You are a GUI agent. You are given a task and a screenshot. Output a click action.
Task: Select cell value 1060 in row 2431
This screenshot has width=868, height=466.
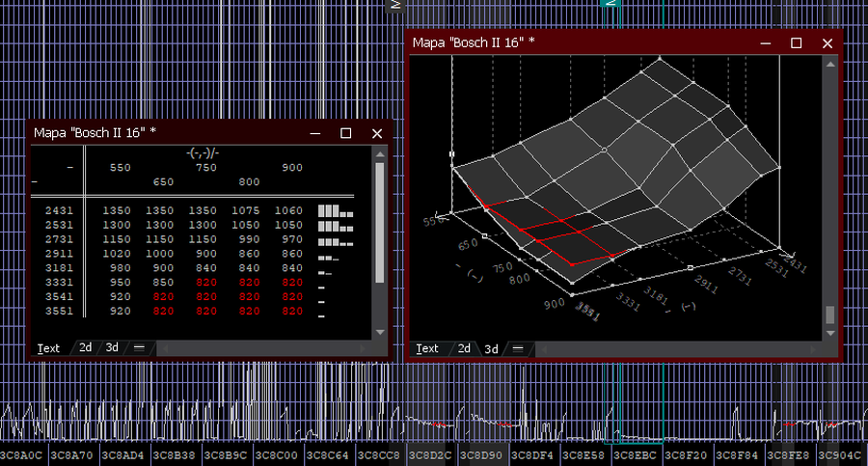coord(288,210)
